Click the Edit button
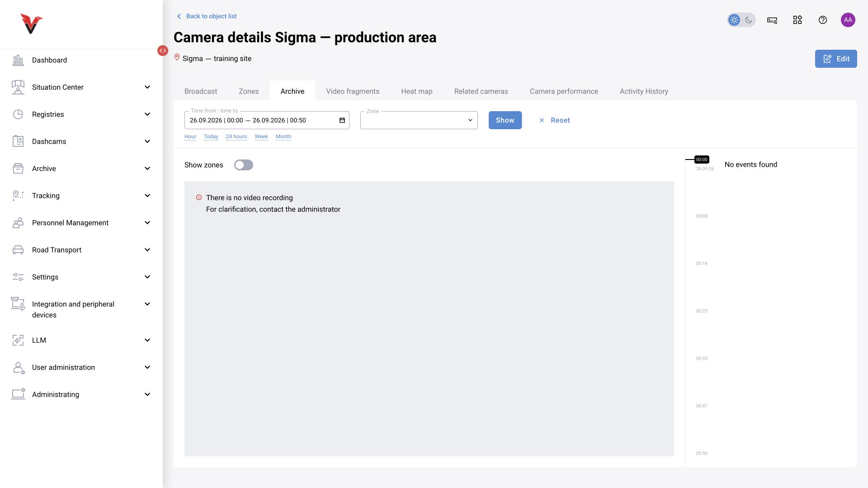Screen dimensions: 868x488 836,59
